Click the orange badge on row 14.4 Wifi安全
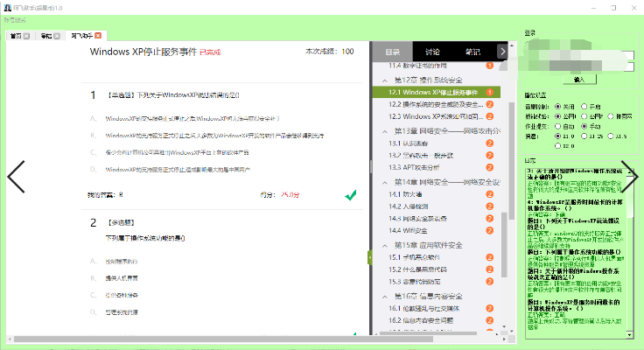644x350 pixels. coord(490,230)
